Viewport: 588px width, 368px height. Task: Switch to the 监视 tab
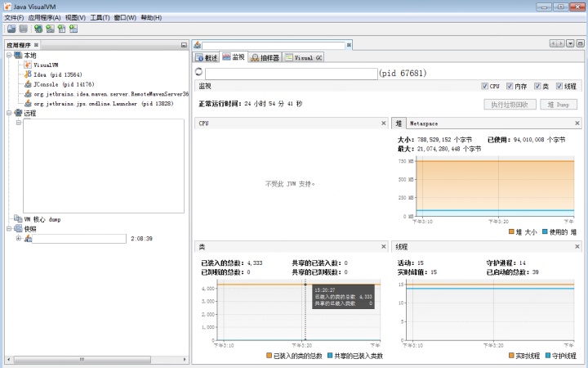click(x=234, y=57)
